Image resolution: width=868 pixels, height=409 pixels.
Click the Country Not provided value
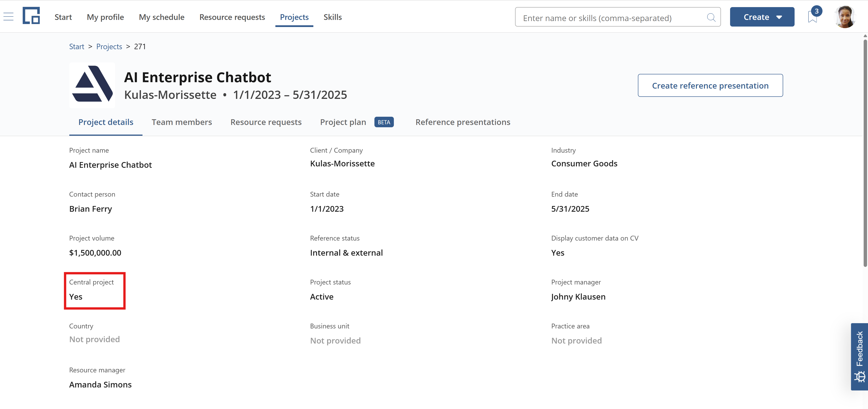(x=94, y=339)
